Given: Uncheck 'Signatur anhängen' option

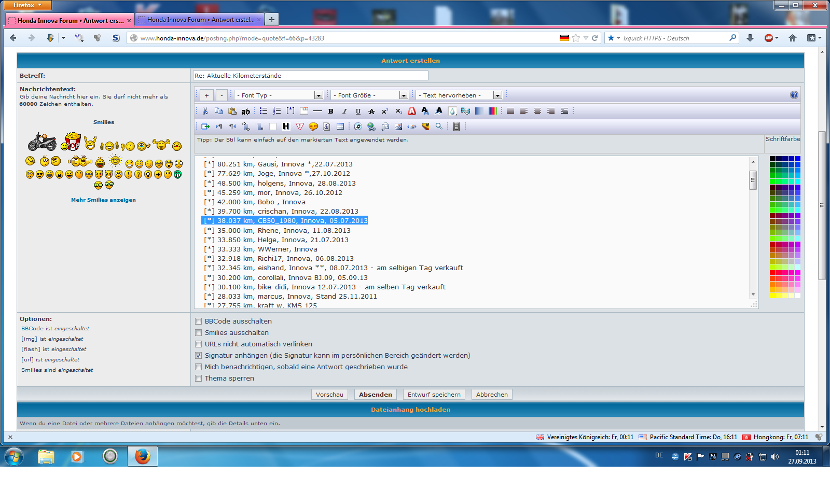Looking at the screenshot, I should click(198, 356).
